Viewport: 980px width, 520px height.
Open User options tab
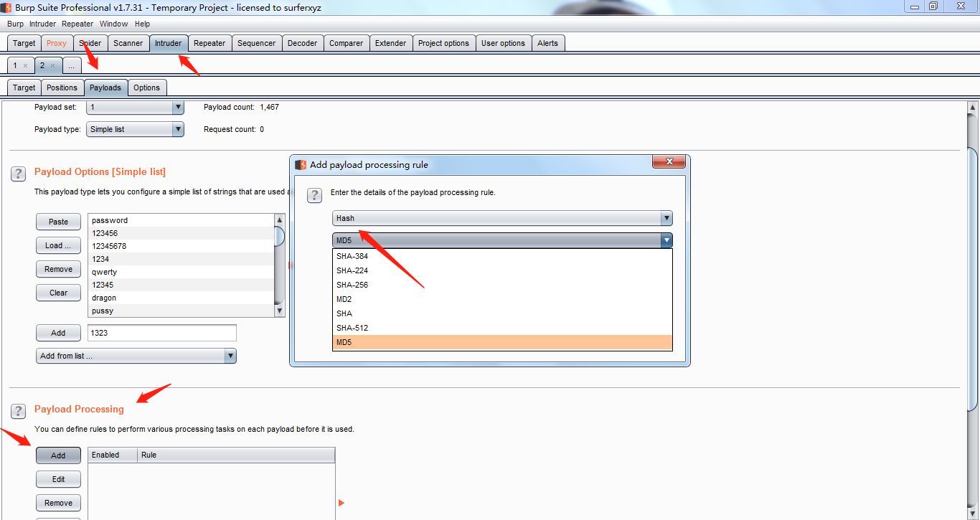point(503,43)
